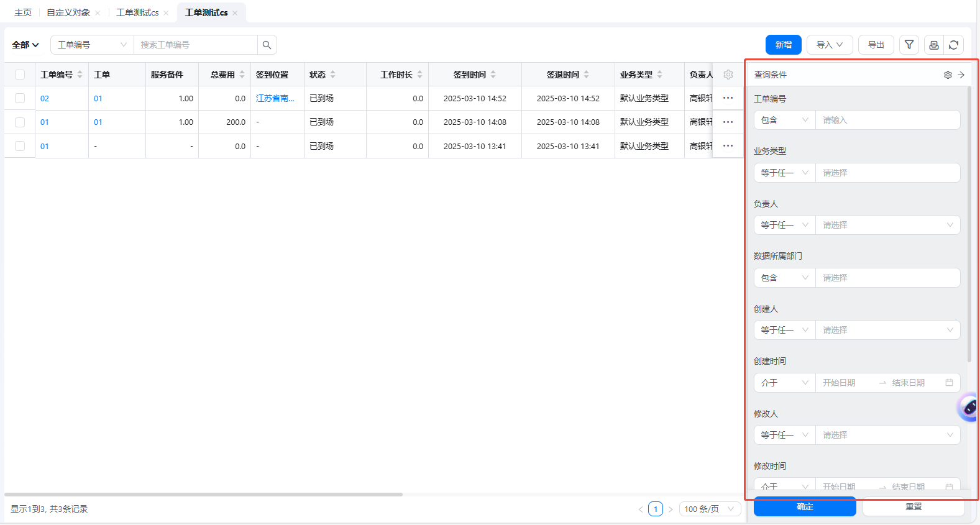Open the 100 条/页 page size dropdown
The image size is (980, 525).
click(x=709, y=509)
